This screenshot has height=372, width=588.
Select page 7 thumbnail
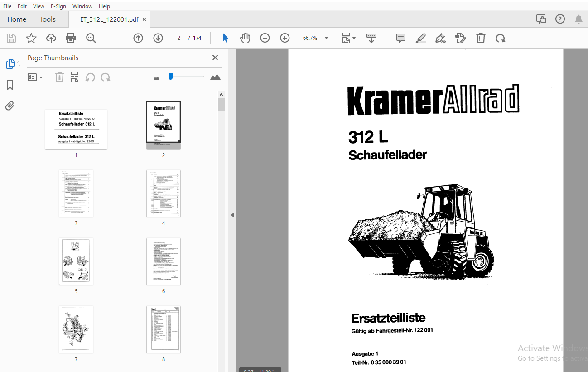coord(76,329)
